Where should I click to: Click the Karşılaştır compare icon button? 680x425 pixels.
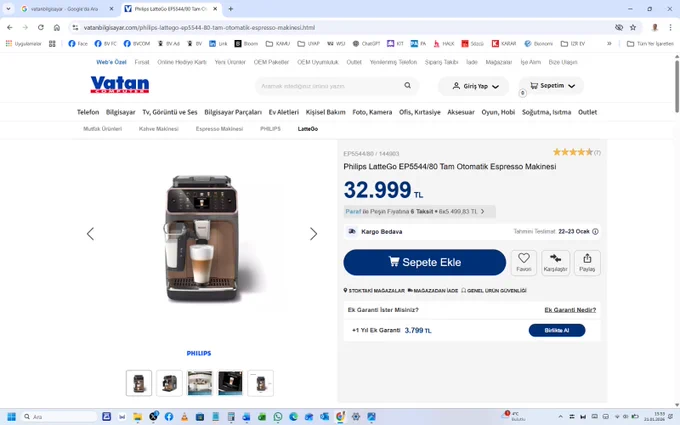[x=555, y=262]
